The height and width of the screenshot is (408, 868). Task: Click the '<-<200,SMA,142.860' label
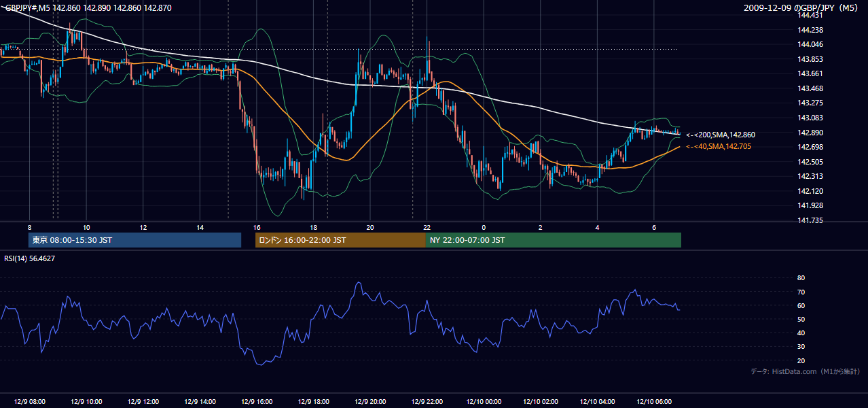tap(721, 135)
